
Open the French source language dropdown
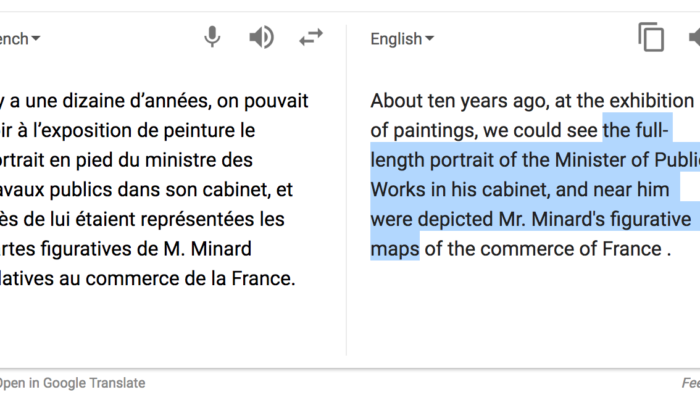pos(20,39)
